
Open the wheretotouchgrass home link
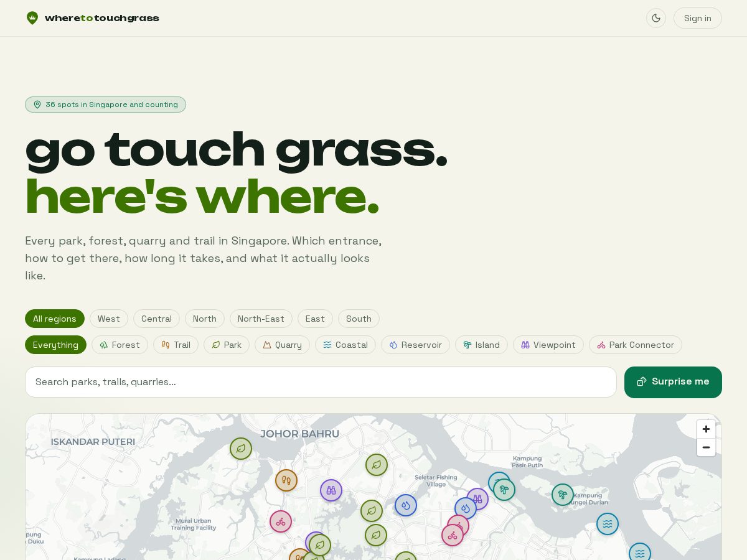(93, 18)
